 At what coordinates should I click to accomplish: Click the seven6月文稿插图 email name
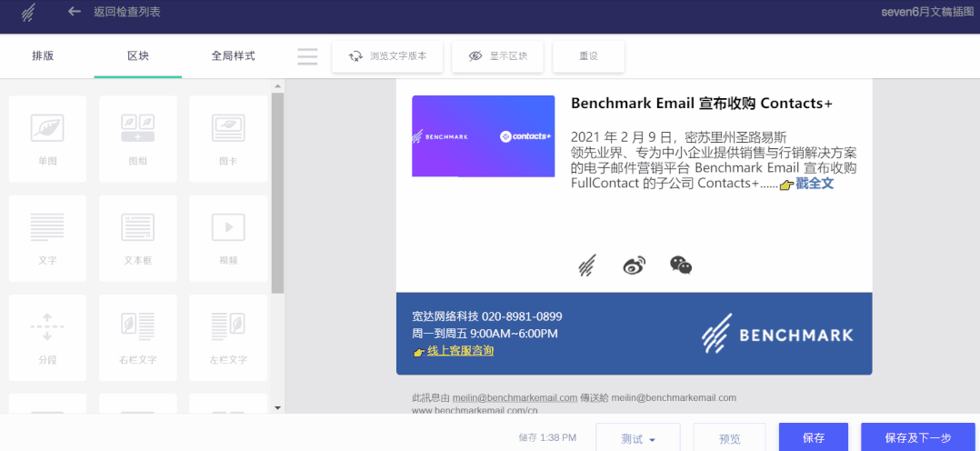point(927,12)
